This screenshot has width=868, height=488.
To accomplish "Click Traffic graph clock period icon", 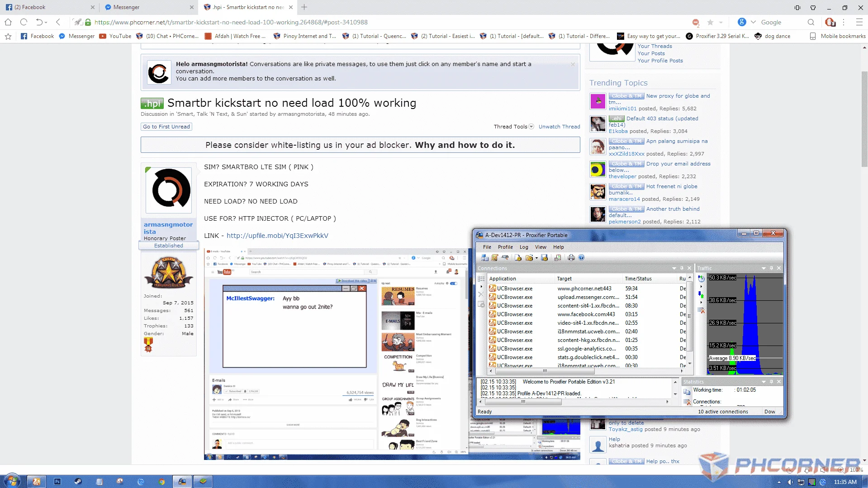I will point(702,279).
